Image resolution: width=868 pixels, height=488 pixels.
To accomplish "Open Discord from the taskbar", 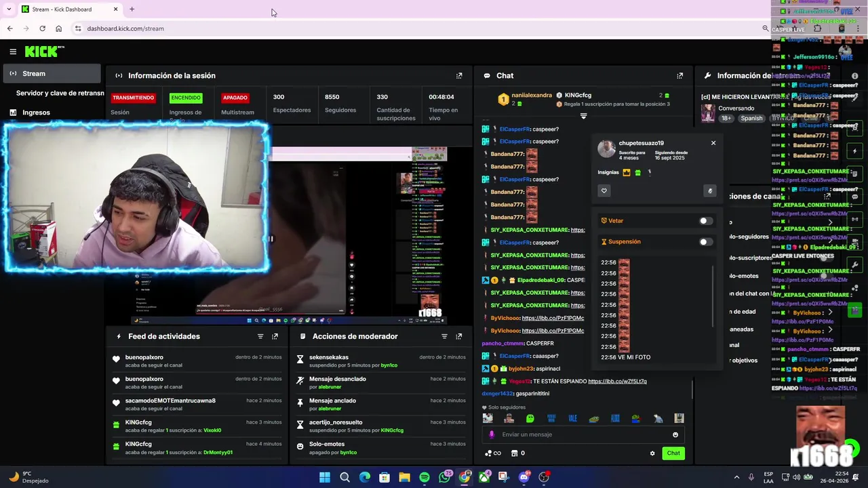I will point(524,478).
